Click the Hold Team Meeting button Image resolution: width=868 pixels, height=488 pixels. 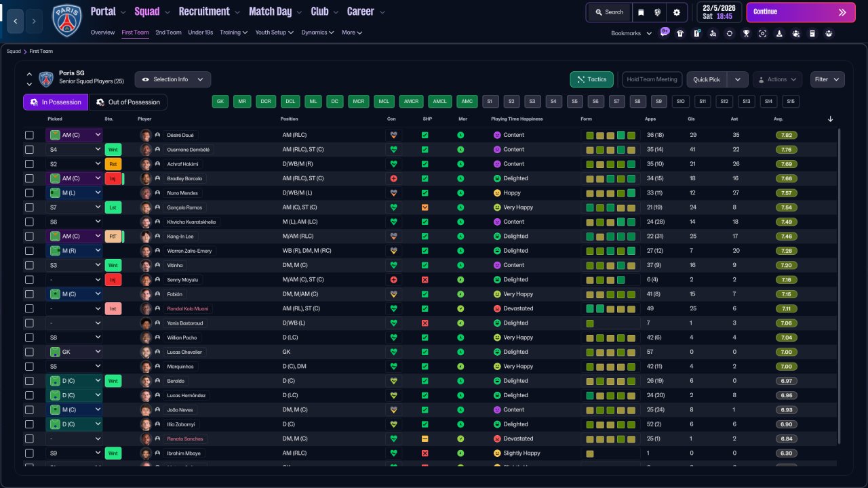[x=652, y=79]
